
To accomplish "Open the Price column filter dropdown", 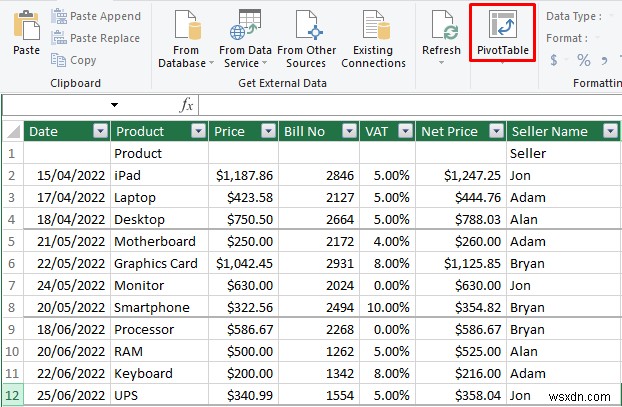I will click(x=269, y=131).
